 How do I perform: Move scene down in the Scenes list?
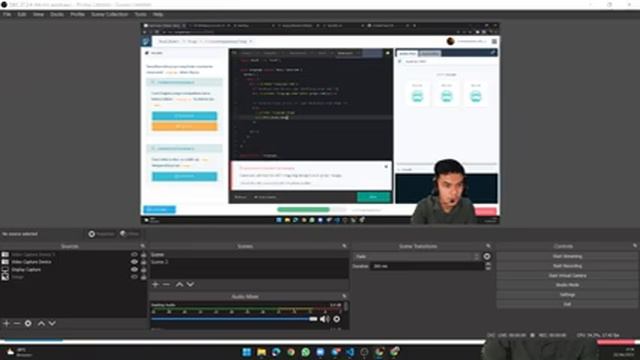point(190,284)
